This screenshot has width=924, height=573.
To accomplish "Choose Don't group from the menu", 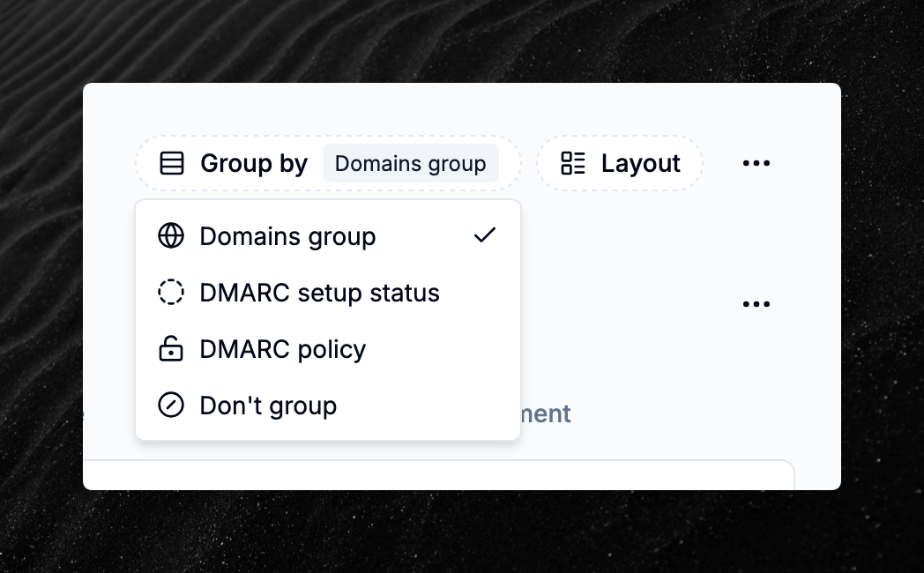I will [x=268, y=405].
